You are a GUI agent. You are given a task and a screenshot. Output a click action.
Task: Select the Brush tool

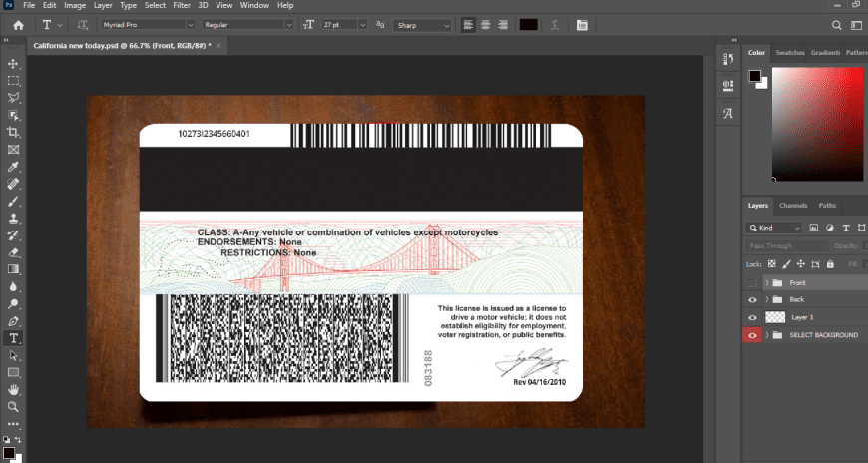[13, 201]
